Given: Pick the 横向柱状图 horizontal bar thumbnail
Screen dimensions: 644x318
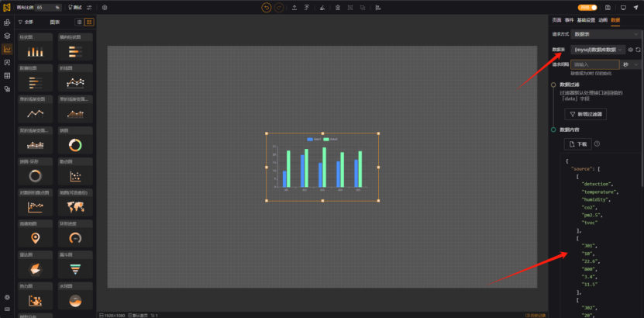Looking at the screenshot, I should tap(75, 47).
